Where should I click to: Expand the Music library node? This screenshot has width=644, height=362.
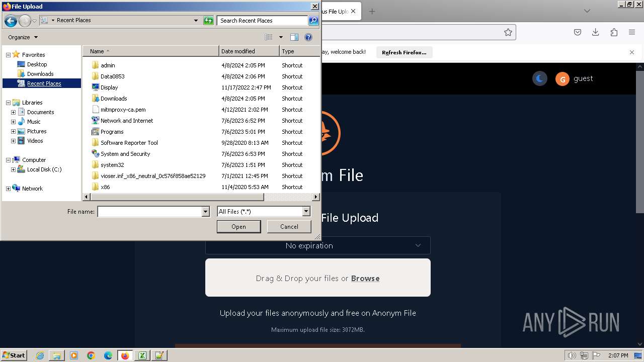[13, 122]
